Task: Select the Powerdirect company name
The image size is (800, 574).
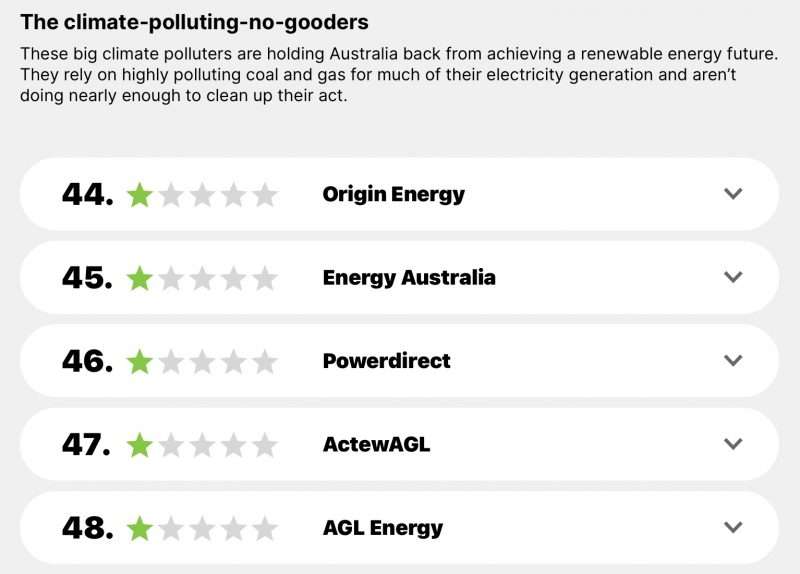Action: pyautogui.click(x=386, y=361)
